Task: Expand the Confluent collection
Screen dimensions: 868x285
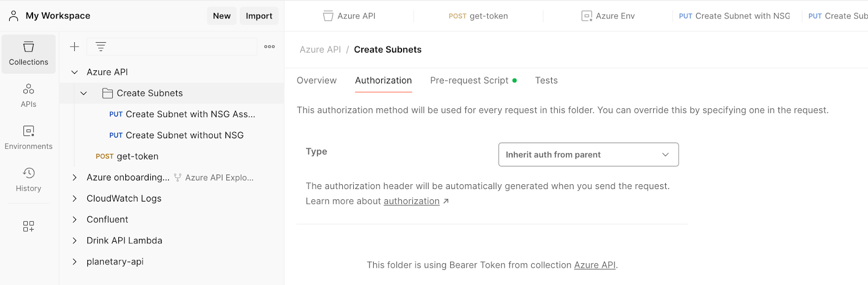Action: pos(74,219)
